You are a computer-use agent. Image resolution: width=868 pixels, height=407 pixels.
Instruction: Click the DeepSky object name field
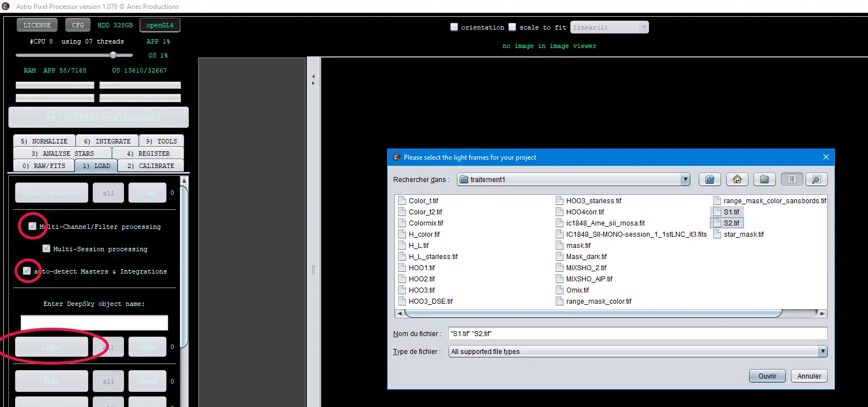click(94, 323)
